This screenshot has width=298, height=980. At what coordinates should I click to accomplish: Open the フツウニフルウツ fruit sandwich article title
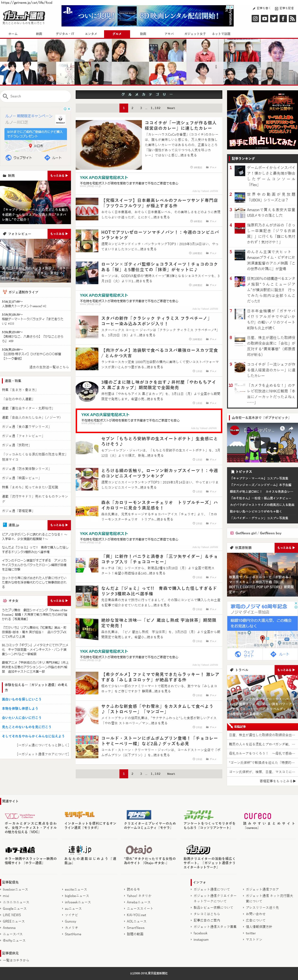[159, 203]
